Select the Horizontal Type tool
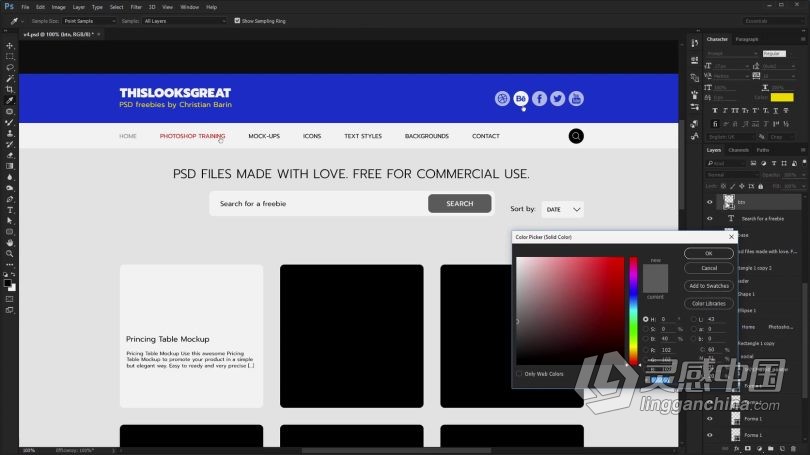810x455 pixels. point(9,210)
